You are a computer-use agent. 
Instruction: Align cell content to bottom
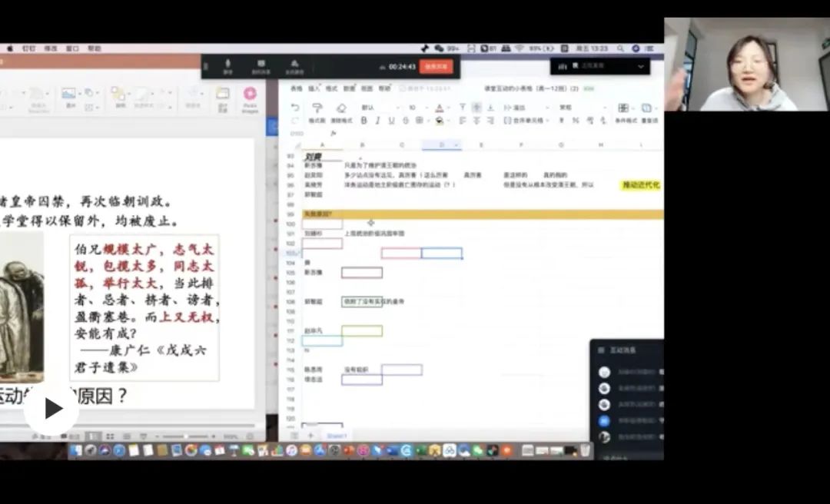coord(490,108)
